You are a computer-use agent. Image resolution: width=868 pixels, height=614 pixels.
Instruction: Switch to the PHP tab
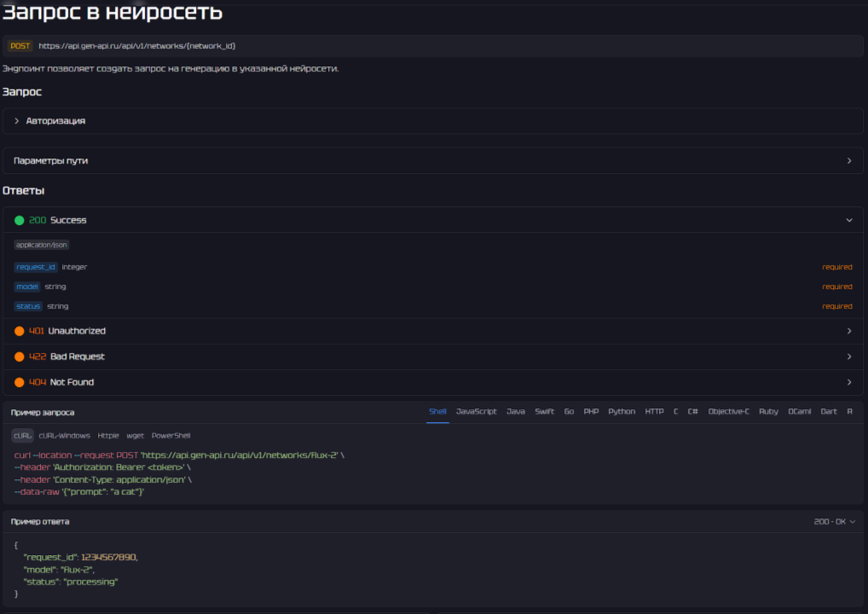591,411
